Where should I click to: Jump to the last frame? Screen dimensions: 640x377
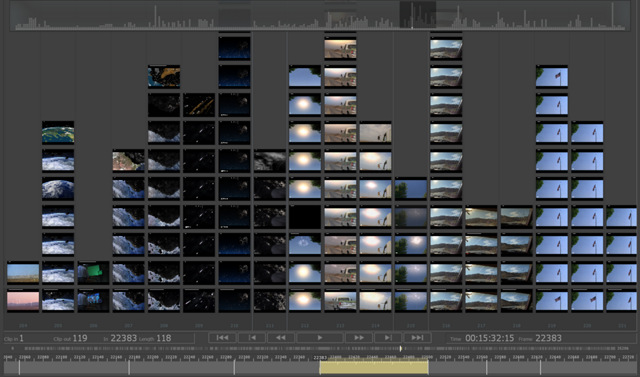418,338
